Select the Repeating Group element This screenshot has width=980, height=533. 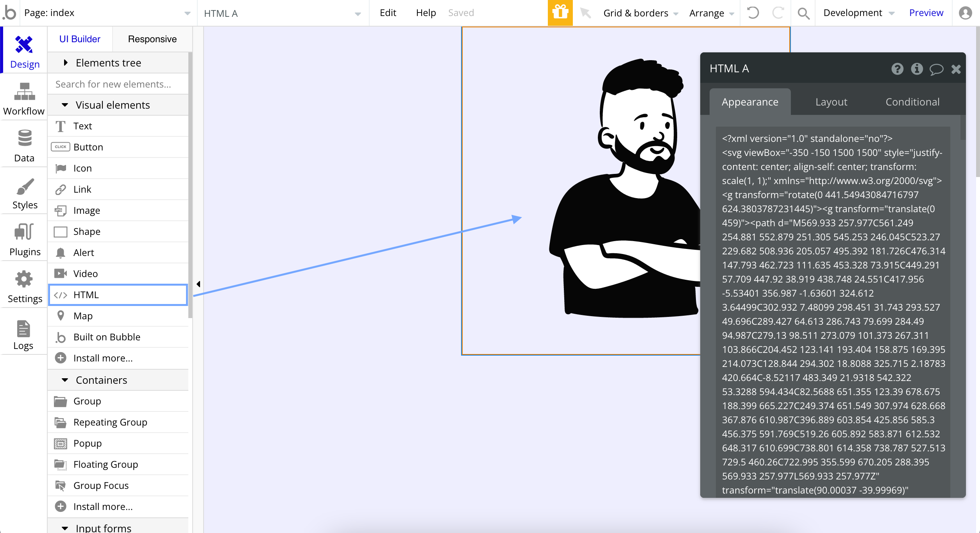(110, 422)
